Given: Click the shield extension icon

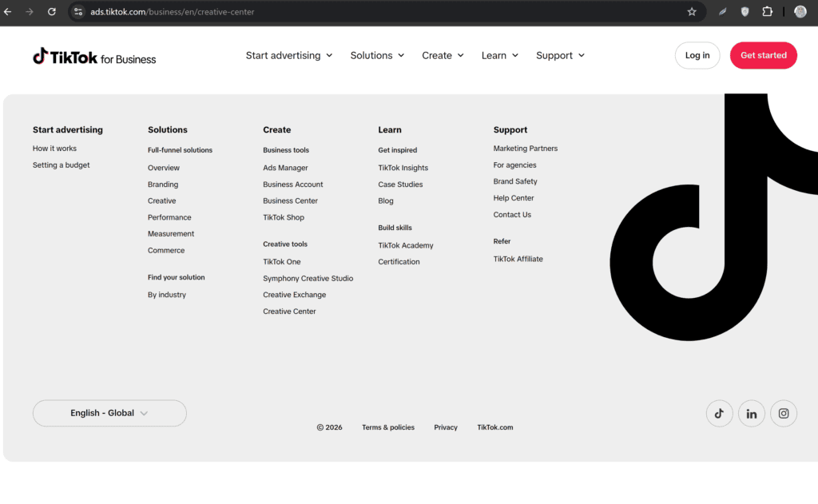Looking at the screenshot, I should click(745, 11).
